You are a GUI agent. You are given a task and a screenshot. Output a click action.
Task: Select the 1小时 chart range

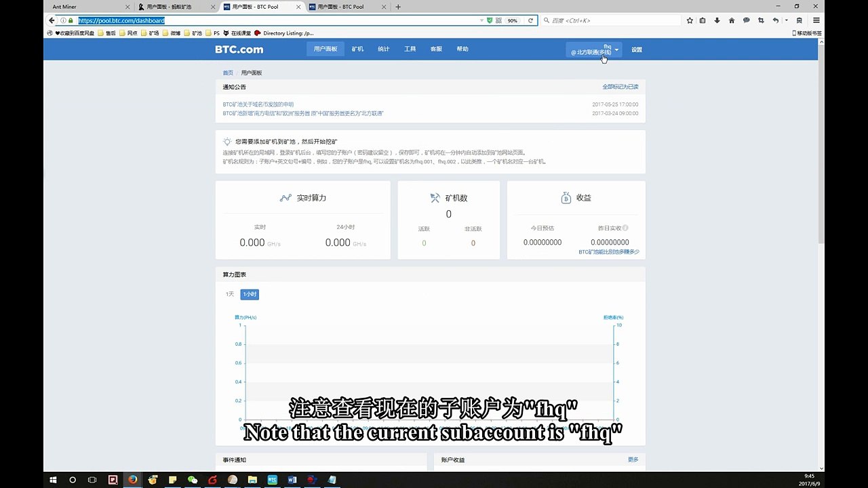coord(250,294)
